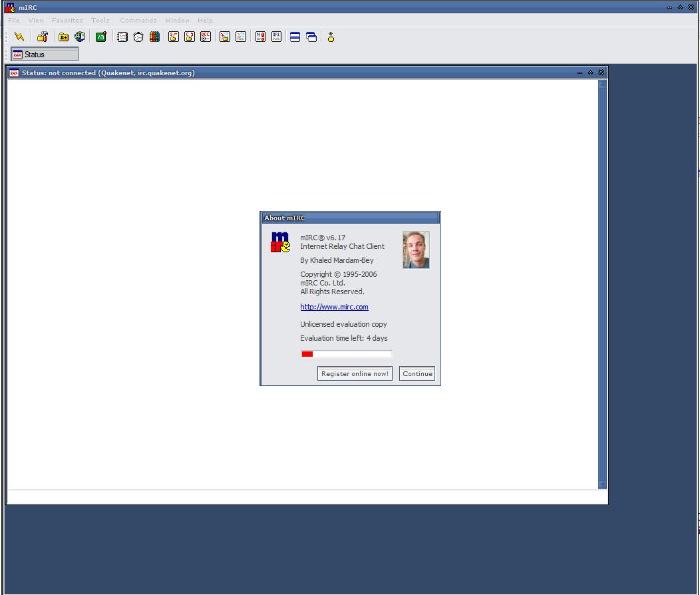Open the Channels folder toolbar icon

[63, 37]
